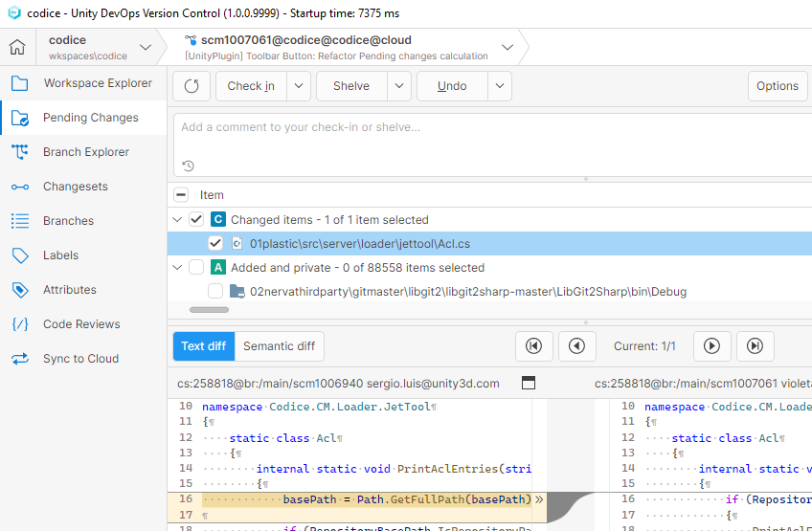
Task: Click the check-in comment text field
Action: pos(492,144)
